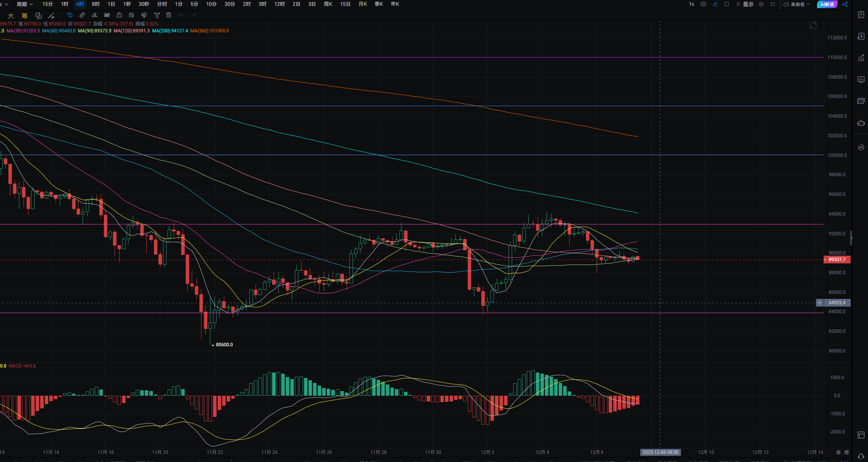Click the filter funnel icon

pyautogui.click(x=157, y=15)
